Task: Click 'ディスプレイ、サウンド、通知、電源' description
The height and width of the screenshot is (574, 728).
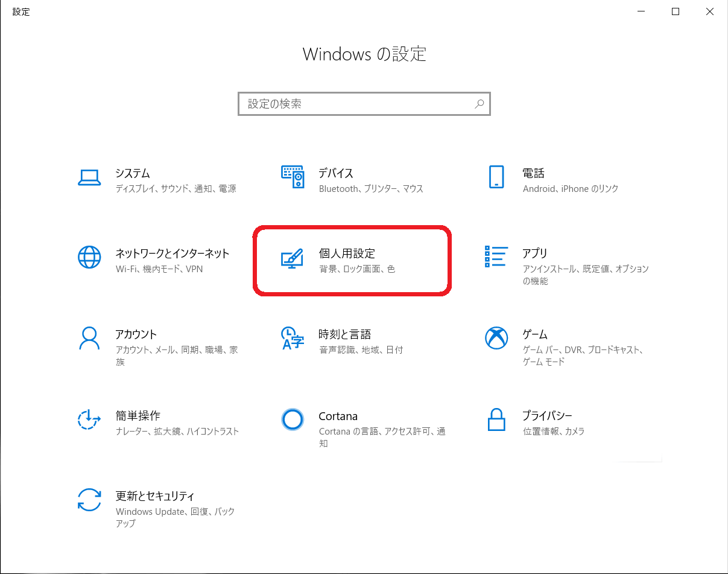Action: (x=176, y=189)
